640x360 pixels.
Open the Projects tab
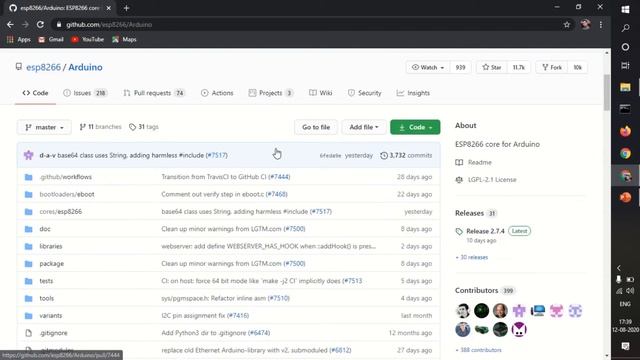(x=271, y=93)
